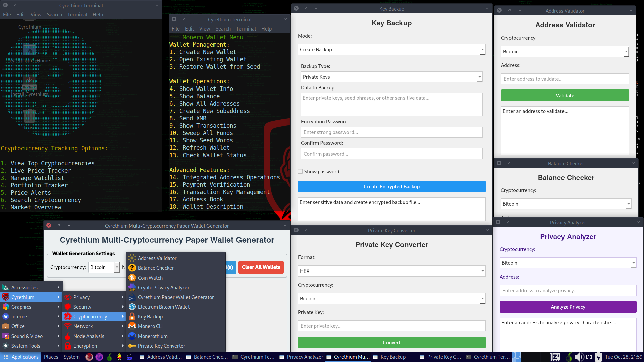Enable the Show password checkbox
The width and height of the screenshot is (644, 362).
[300, 171]
